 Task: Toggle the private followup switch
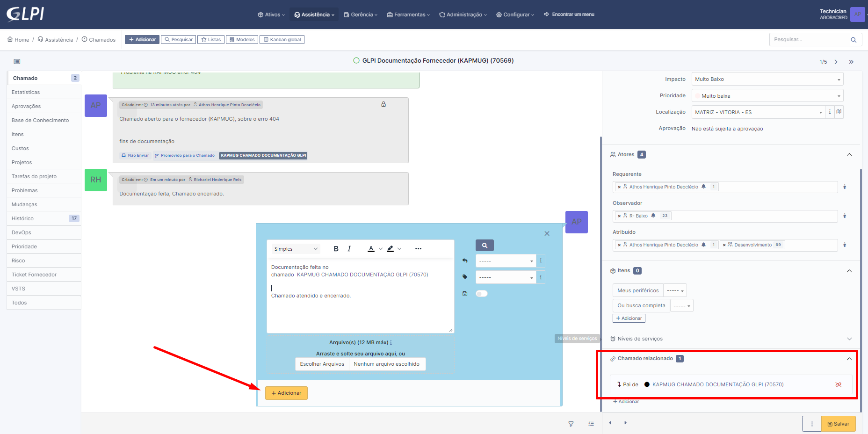(482, 294)
